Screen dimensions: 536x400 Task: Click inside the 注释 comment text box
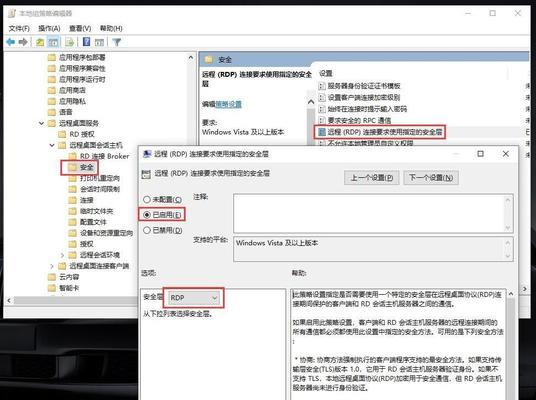(369, 213)
